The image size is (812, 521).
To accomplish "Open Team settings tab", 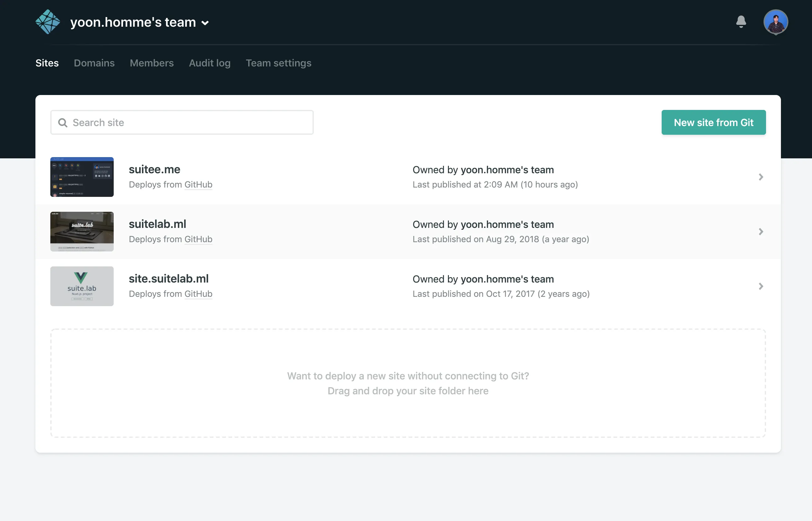I will [278, 63].
